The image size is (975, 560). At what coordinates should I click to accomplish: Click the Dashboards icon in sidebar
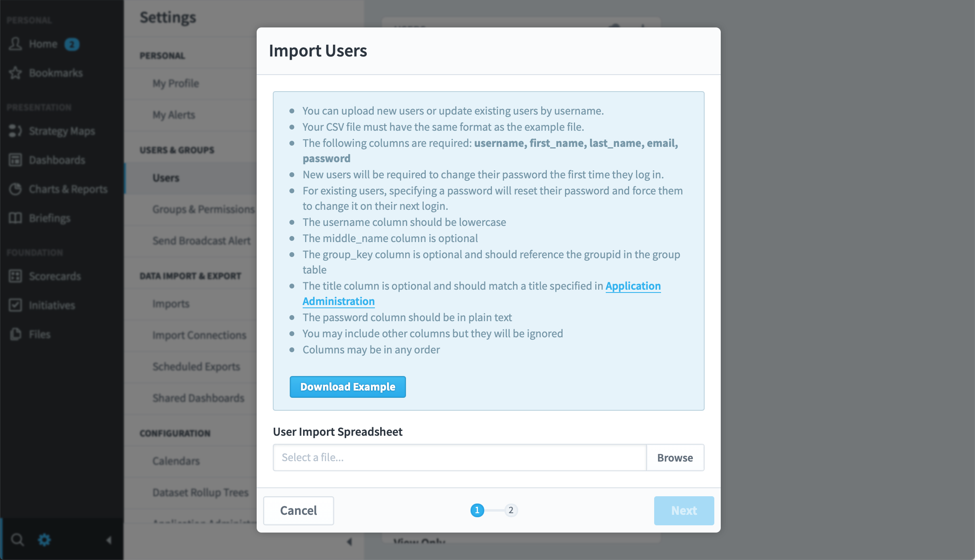click(x=15, y=160)
